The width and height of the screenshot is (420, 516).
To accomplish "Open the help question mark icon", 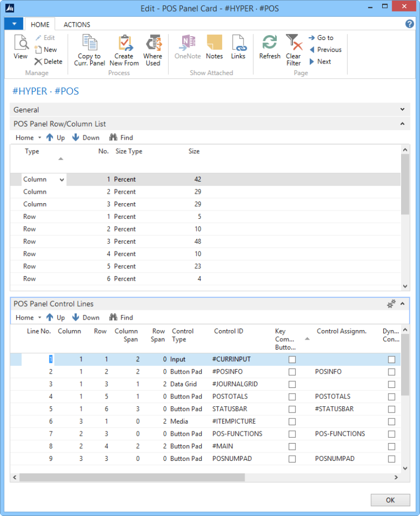I will (x=409, y=24).
